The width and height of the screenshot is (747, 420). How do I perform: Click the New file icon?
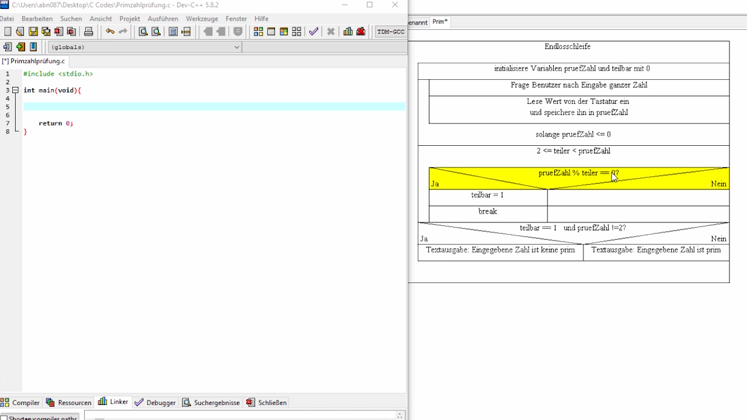pos(8,32)
